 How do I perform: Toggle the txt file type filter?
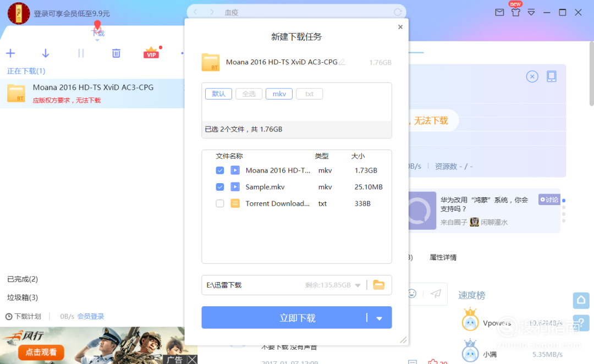coord(310,94)
